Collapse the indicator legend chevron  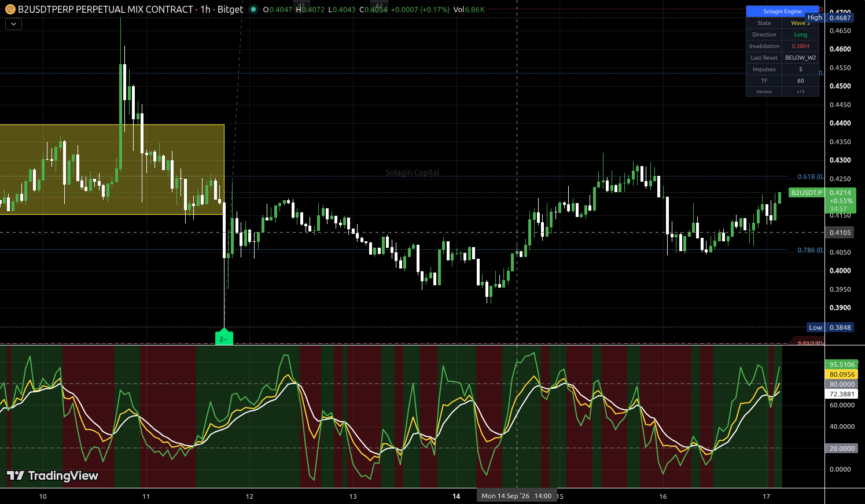13,24
